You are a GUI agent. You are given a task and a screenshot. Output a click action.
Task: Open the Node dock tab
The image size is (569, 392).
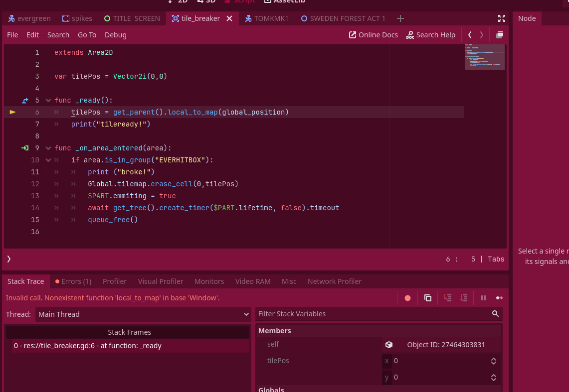(x=527, y=18)
